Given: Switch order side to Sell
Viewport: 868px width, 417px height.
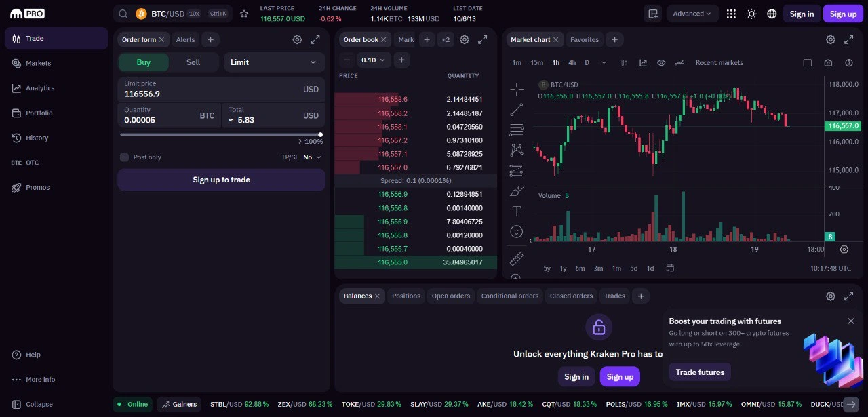Looking at the screenshot, I should click(x=193, y=62).
